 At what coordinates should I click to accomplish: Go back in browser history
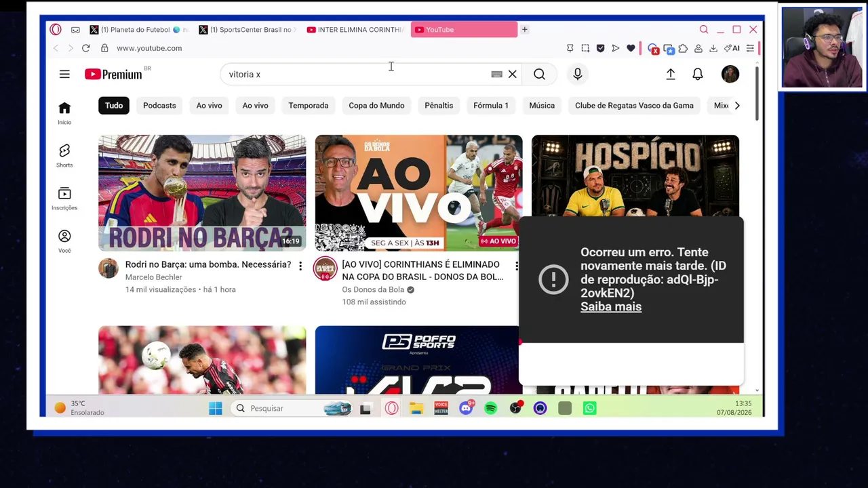(56, 48)
